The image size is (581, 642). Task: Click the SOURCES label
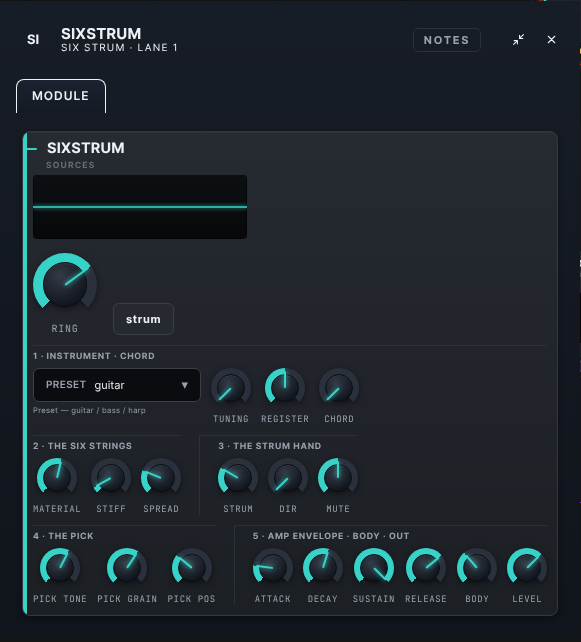(x=70, y=165)
